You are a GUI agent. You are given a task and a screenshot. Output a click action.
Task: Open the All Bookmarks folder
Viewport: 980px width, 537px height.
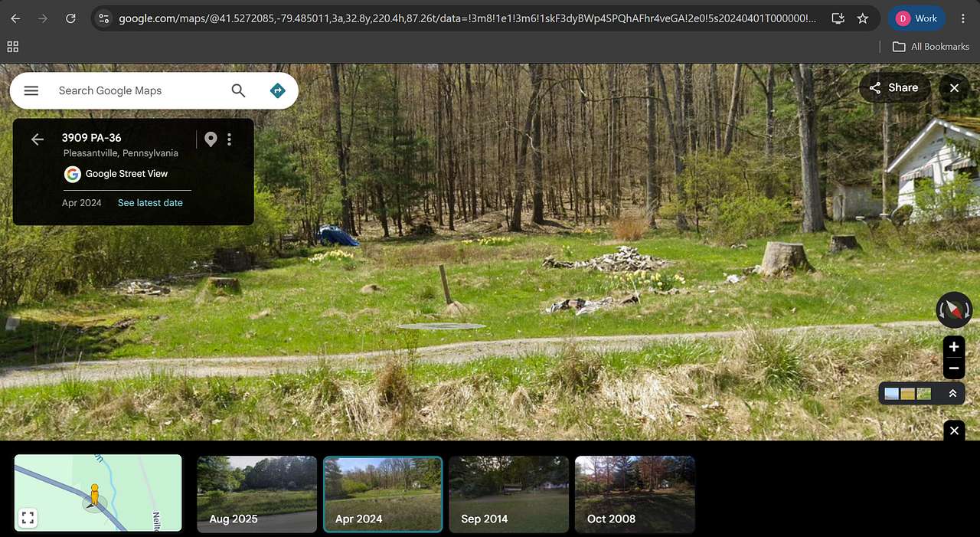(x=931, y=47)
